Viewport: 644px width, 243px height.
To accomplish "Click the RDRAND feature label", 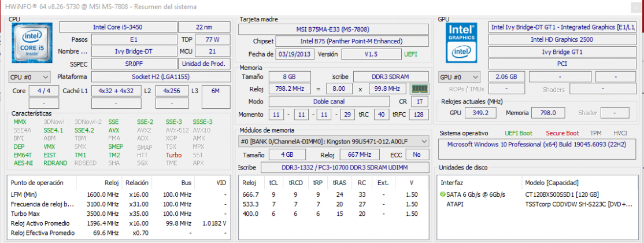I will click(55, 163).
